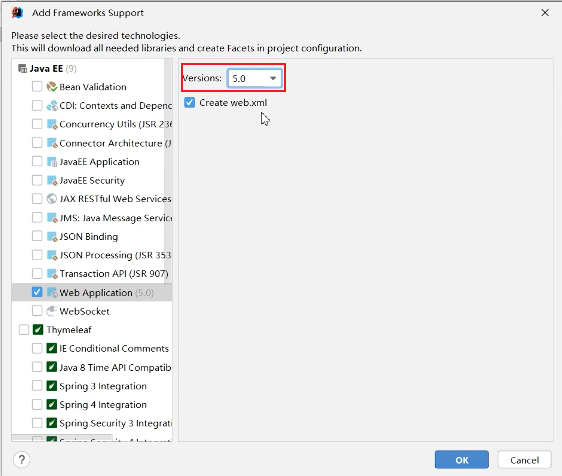Click the Create web.xml label text

pyautogui.click(x=233, y=103)
